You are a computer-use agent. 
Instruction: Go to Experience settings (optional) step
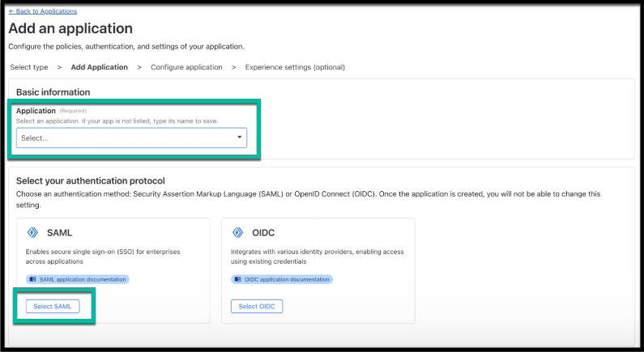point(295,67)
